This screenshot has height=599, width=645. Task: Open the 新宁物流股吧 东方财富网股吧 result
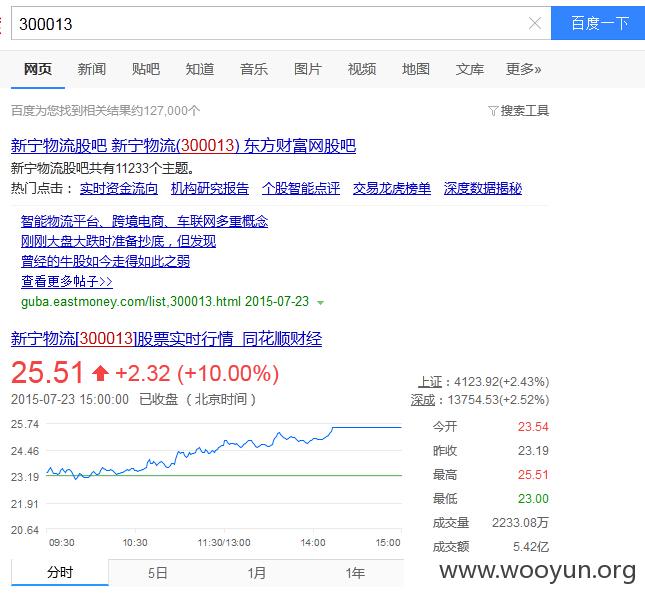pyautogui.click(x=183, y=146)
